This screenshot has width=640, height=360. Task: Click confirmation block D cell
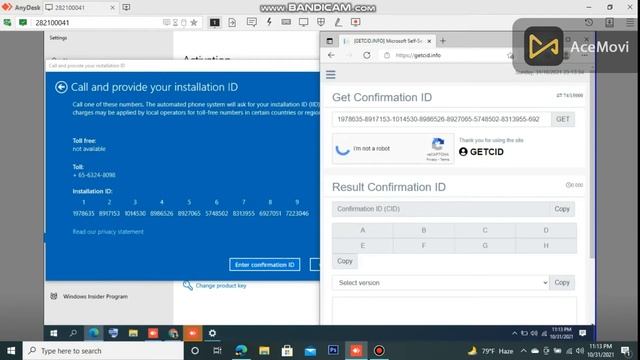click(x=546, y=230)
